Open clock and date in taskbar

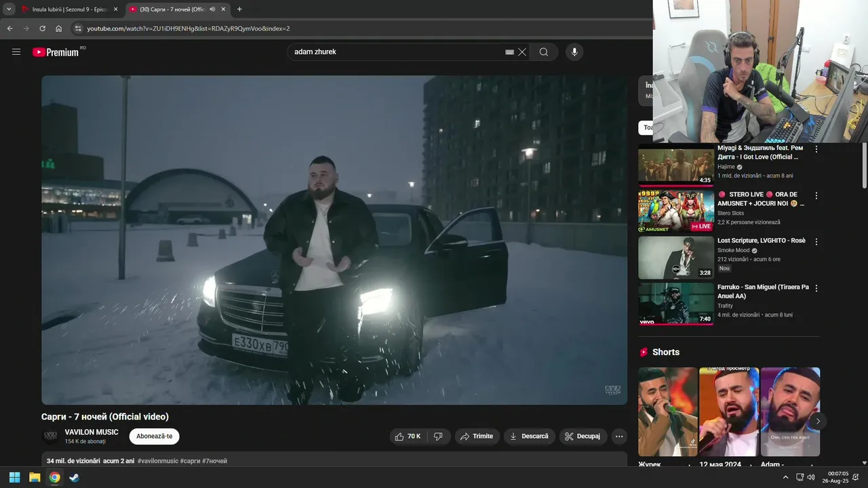pyautogui.click(x=835, y=477)
